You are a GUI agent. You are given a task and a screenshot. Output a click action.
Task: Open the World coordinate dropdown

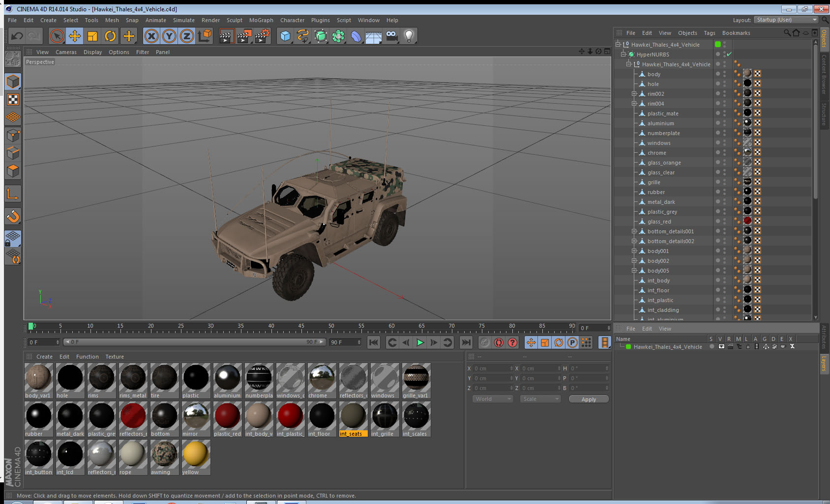tap(493, 399)
